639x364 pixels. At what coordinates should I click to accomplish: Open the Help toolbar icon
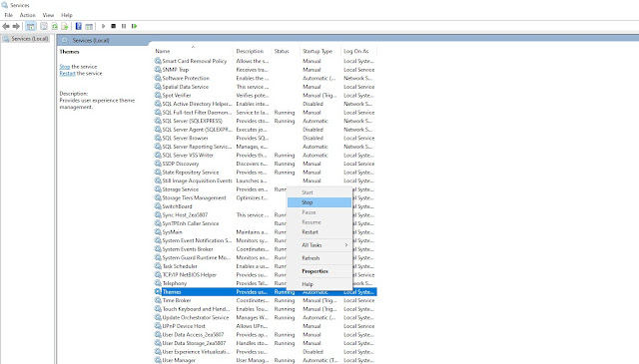(78, 26)
